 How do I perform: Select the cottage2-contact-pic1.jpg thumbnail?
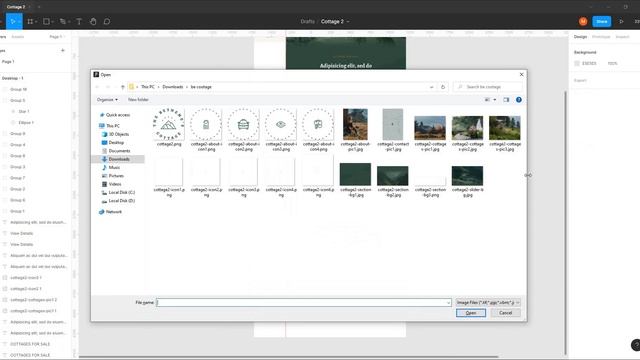click(393, 124)
